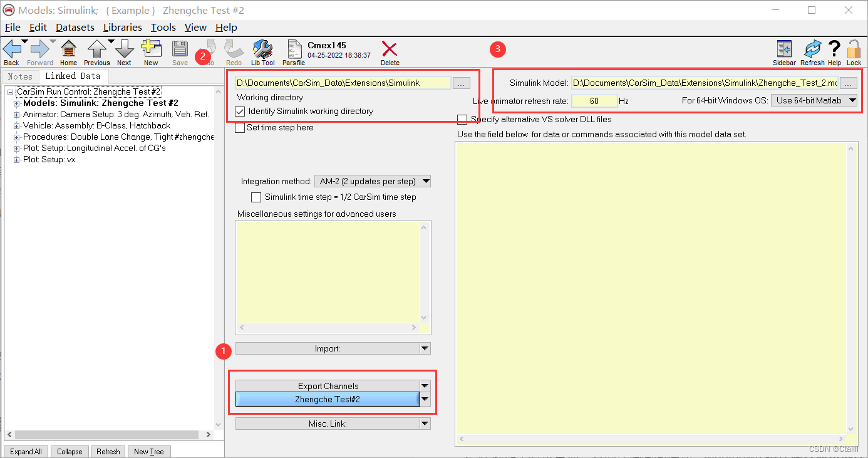Enable Set time step here checkbox

[x=240, y=128]
